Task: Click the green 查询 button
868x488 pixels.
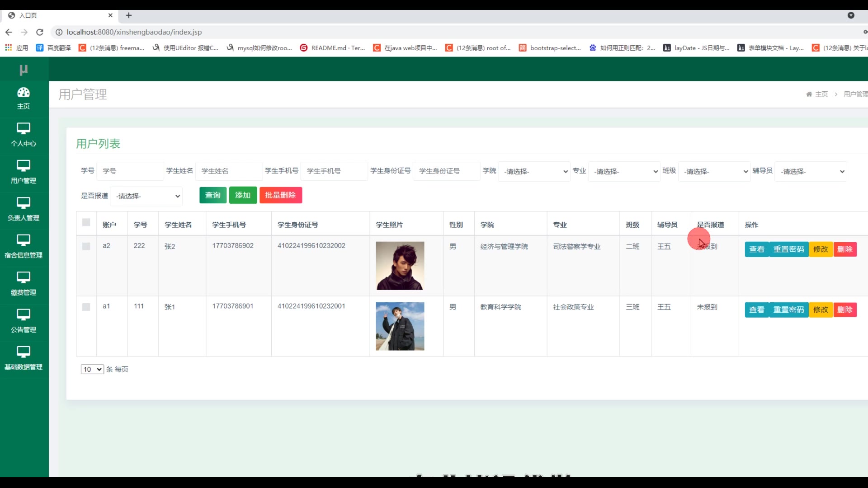Action: pos(213,195)
